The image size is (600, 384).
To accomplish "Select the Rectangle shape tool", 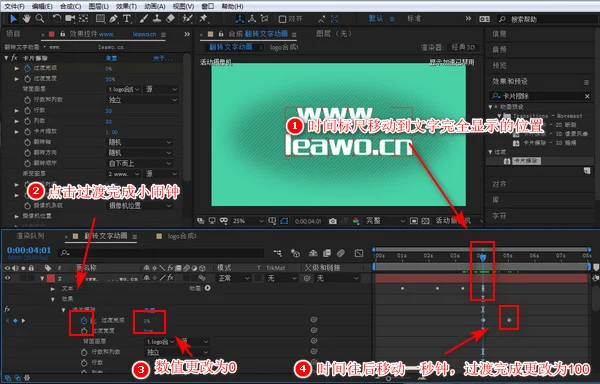I will [100, 18].
